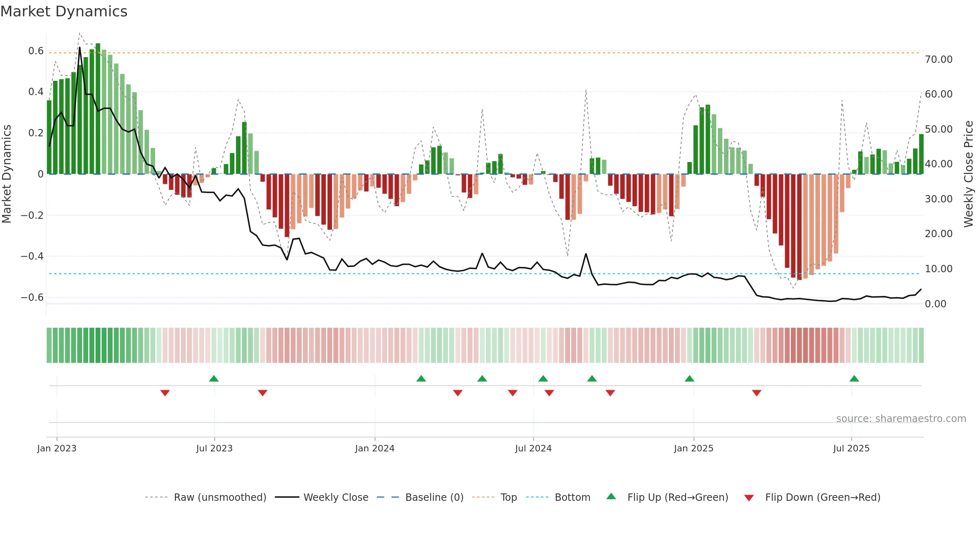Click the Flip Up marker right after Jul 2024
Viewport: 980px width, 551px height.
tap(543, 378)
